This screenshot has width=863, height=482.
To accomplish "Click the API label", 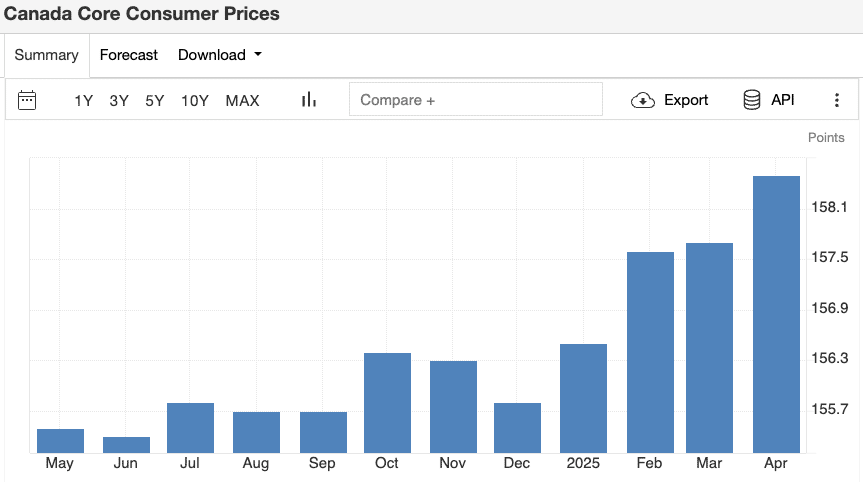I will click(783, 100).
